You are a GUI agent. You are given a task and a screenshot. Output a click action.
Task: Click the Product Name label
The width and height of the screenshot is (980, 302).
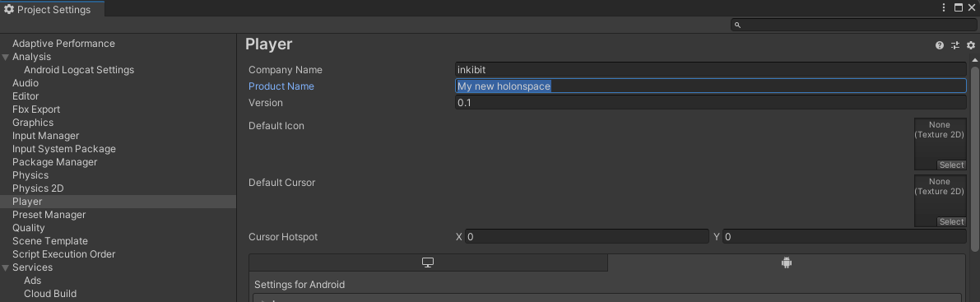(x=281, y=86)
